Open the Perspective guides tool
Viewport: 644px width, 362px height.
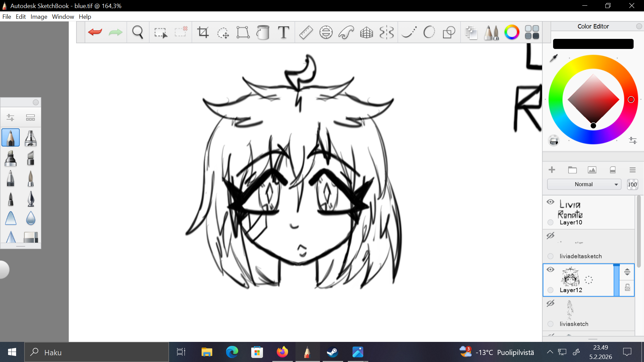pos(366,32)
